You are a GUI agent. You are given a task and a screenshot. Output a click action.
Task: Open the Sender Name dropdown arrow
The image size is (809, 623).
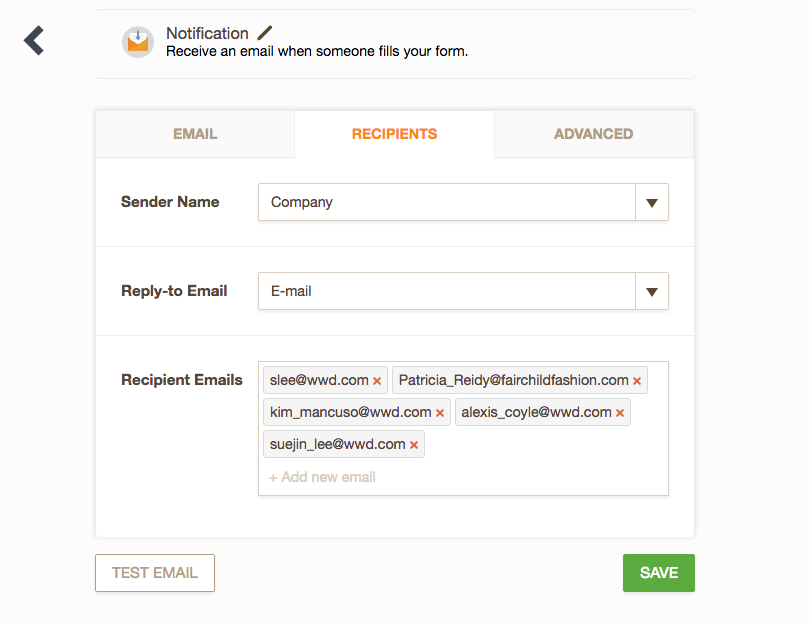[651, 202]
